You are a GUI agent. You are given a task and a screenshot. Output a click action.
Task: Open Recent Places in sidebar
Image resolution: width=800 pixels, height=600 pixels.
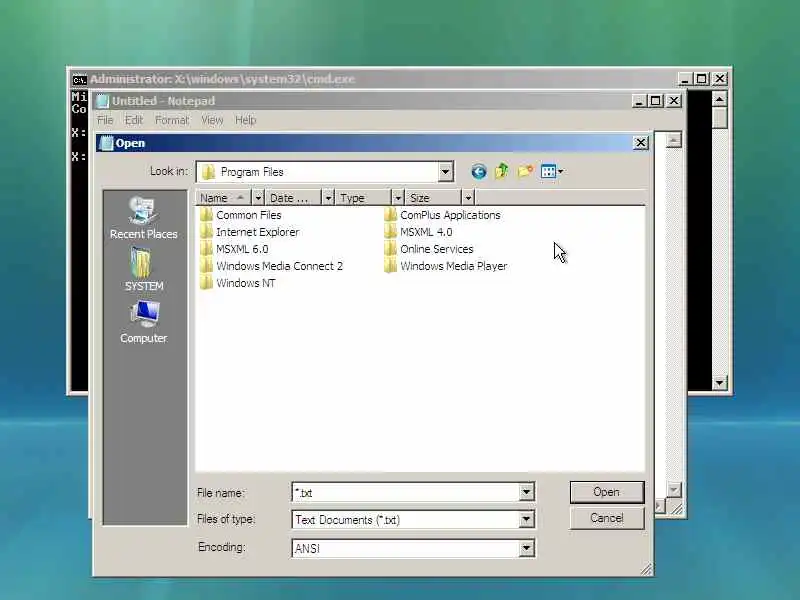tap(143, 218)
